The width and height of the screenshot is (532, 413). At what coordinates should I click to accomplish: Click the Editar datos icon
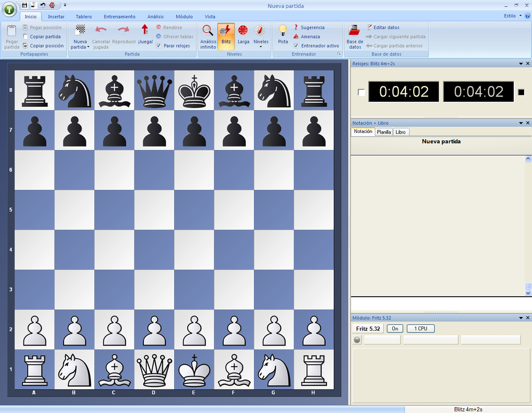click(369, 27)
